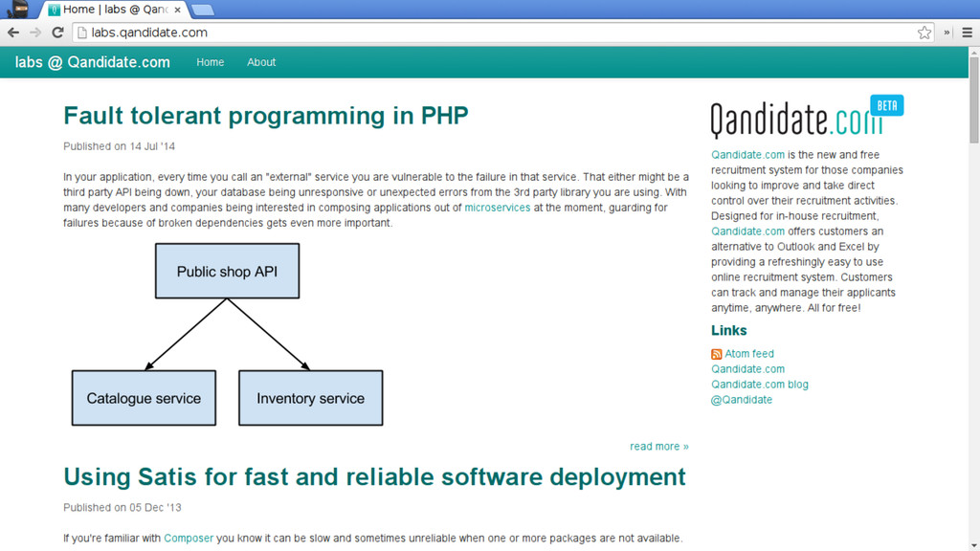Screen dimensions: 980x551
Task: Open the Fault tolerant programming in PHP article
Action: (x=266, y=116)
